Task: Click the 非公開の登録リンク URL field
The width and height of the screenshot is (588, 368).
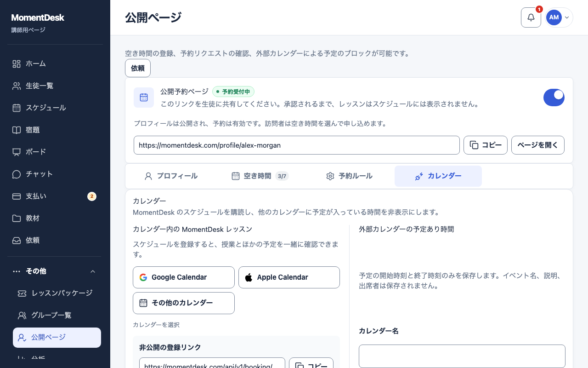Action: tap(212, 363)
